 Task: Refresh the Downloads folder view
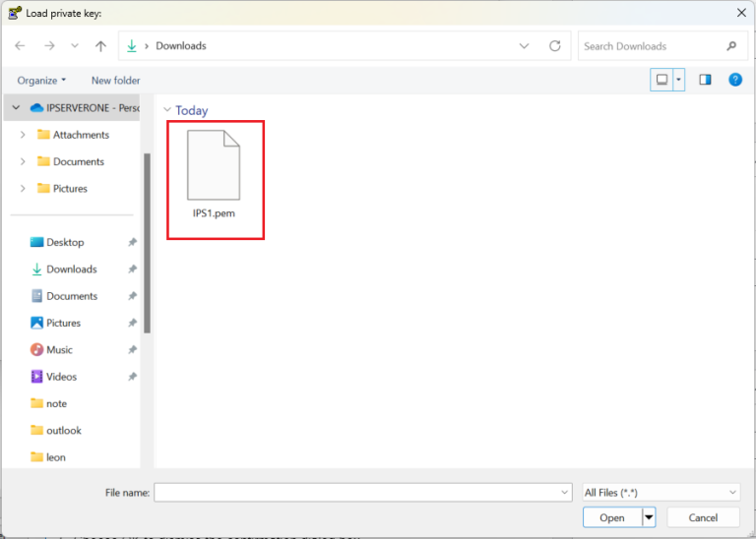pos(554,46)
